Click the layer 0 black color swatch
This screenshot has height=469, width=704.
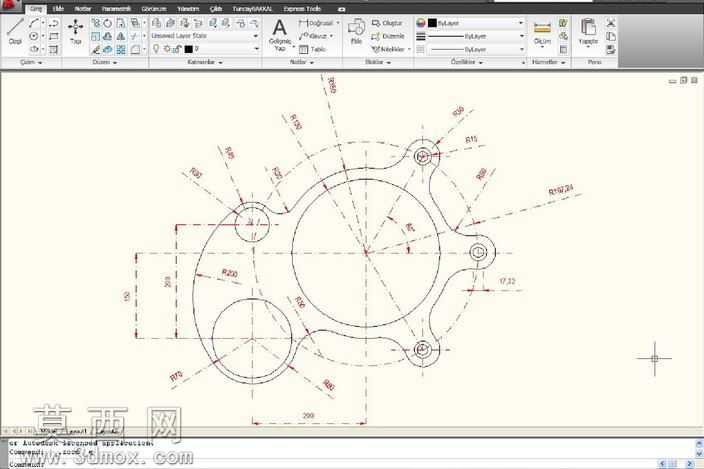(x=189, y=49)
